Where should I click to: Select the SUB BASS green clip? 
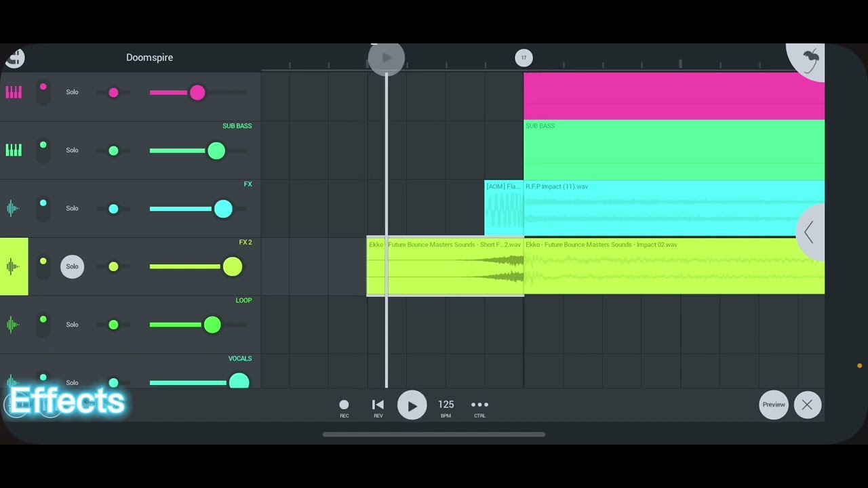674,150
